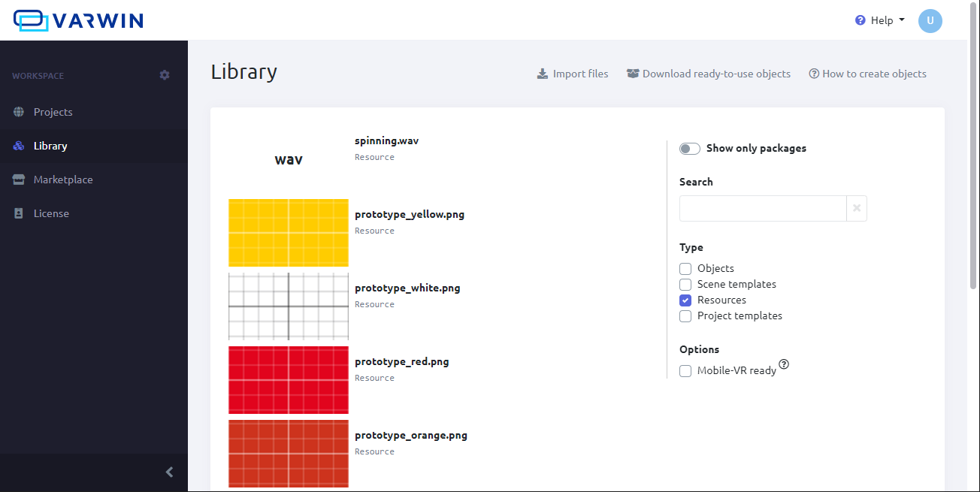Clear search with the X icon
Image resolution: width=980 pixels, height=492 pixels.
(856, 208)
